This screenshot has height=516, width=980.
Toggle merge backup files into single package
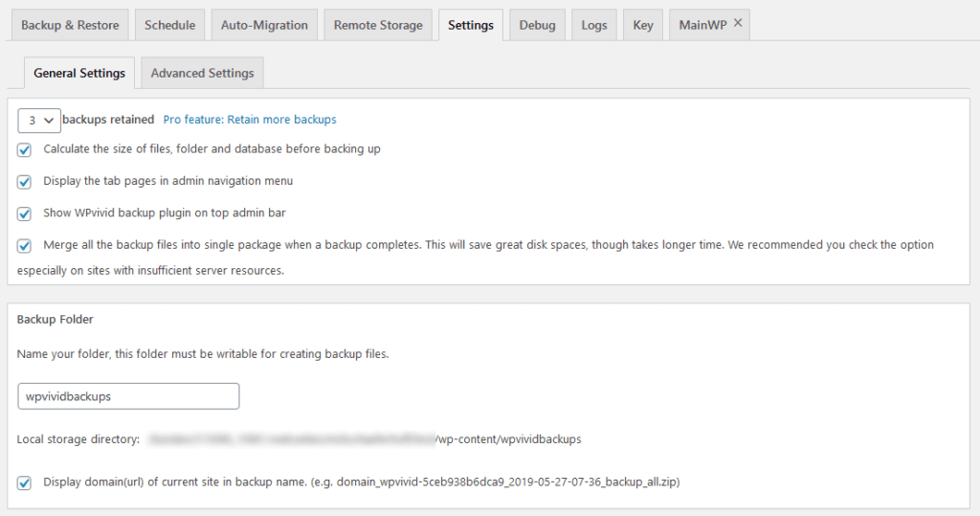(24, 245)
